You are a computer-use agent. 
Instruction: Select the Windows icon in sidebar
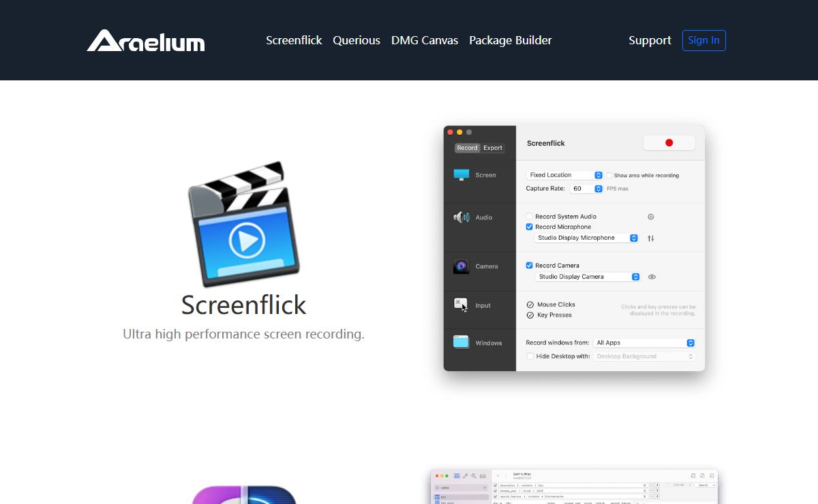tap(461, 343)
